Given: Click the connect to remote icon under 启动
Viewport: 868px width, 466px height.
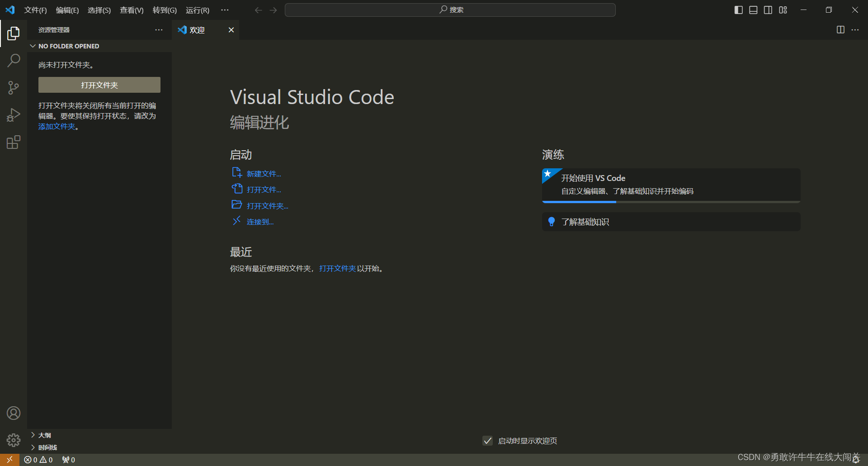Looking at the screenshot, I should point(237,221).
